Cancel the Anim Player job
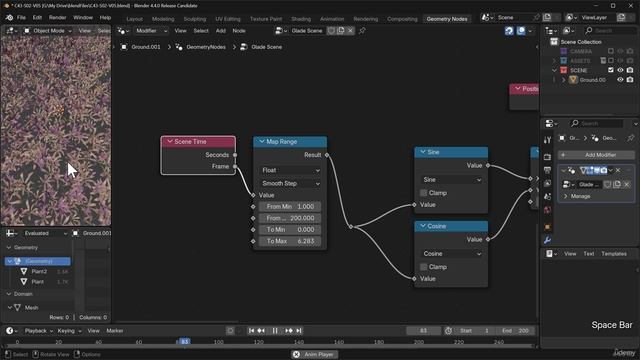This screenshot has width=640, height=360. [x=296, y=354]
